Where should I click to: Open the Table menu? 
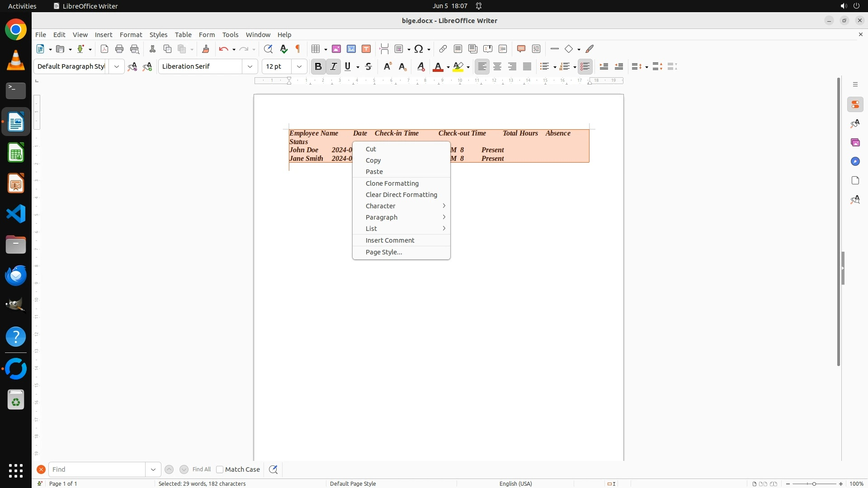[183, 34]
